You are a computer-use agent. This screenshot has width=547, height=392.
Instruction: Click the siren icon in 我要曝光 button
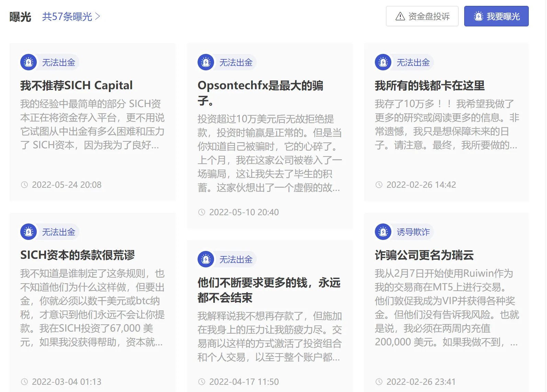coord(478,16)
